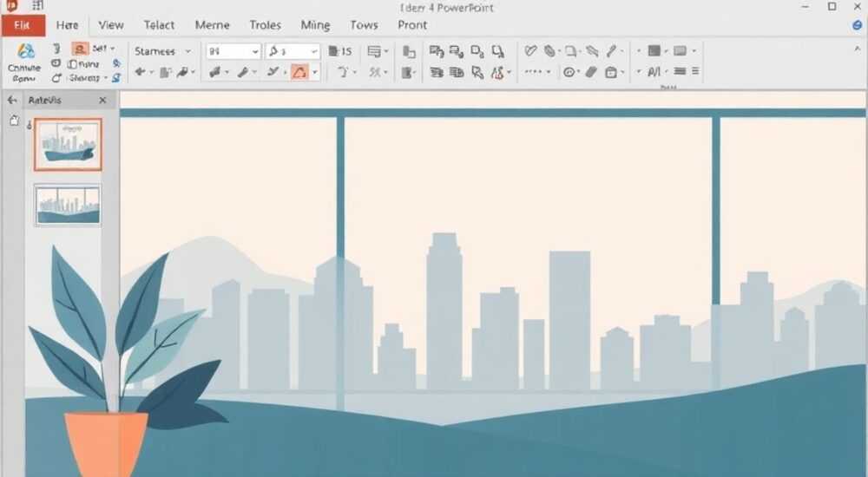Switch to the View tab
Viewport: 868px width, 477px height.
[x=111, y=25]
